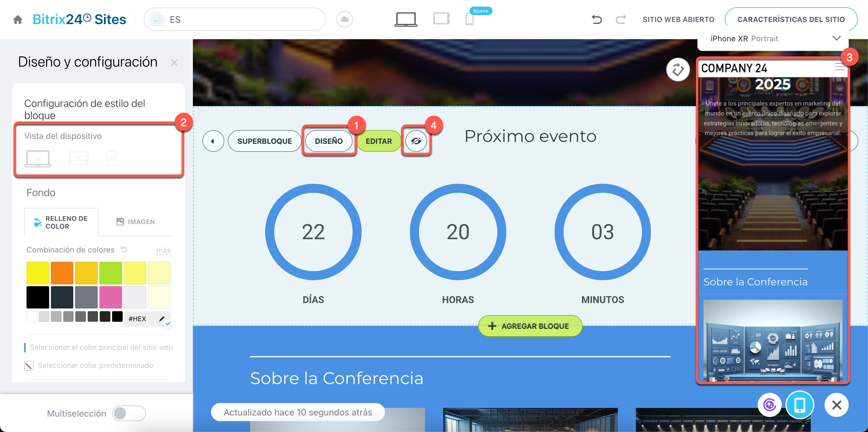Screen dimensions: 868x432
Task: Click the COMPANY 24 preview logo
Action: point(734,68)
